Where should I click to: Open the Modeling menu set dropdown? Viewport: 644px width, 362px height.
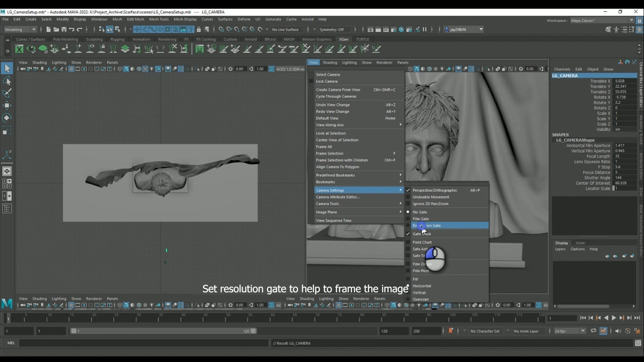click(x=20, y=29)
